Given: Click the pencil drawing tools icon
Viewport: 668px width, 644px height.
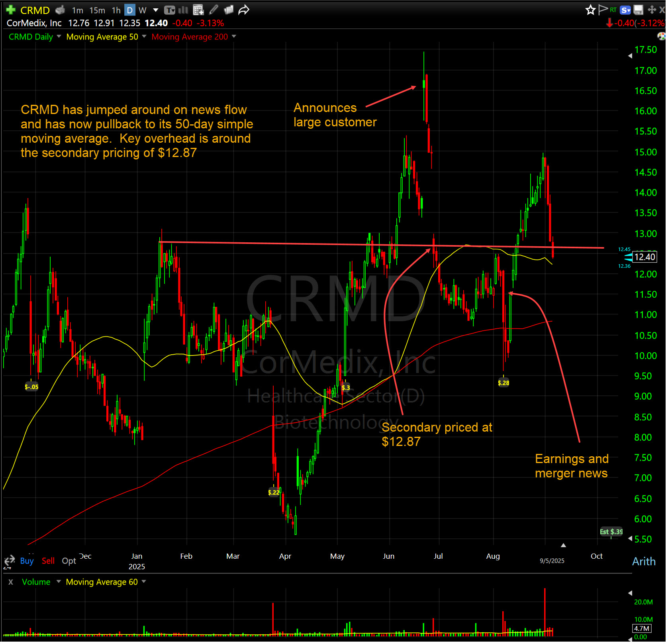Looking at the screenshot, I should [214, 10].
